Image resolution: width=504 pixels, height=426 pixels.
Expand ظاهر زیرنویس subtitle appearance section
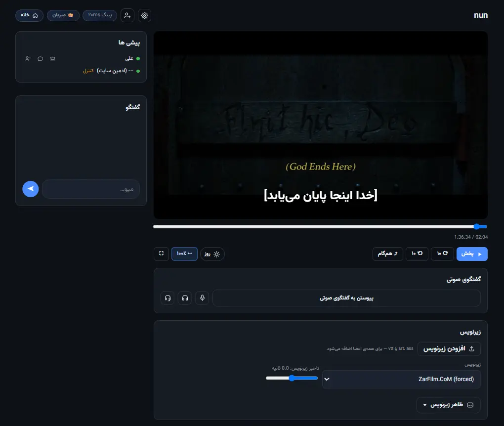(448, 405)
